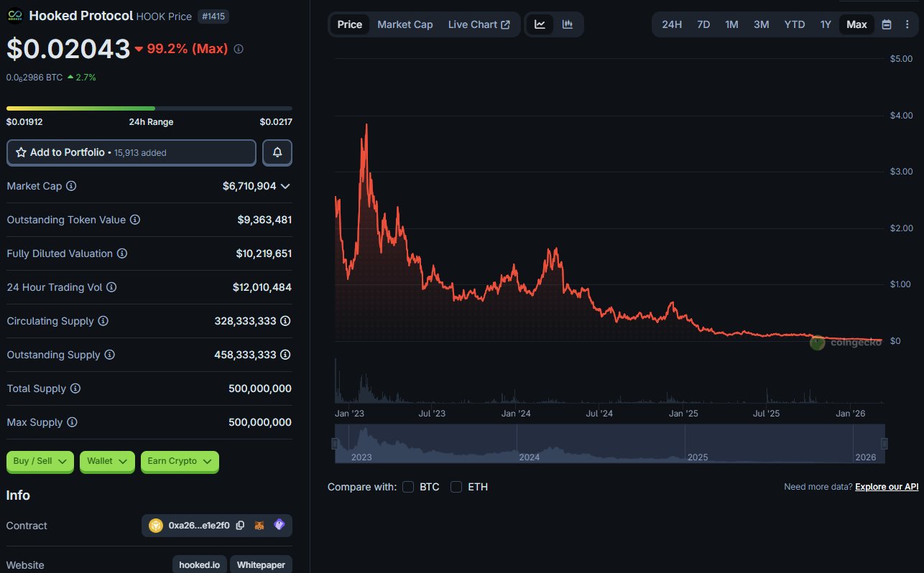Click the #1415 rank badge
Image resolution: width=924 pixels, height=573 pixels.
[x=213, y=16]
